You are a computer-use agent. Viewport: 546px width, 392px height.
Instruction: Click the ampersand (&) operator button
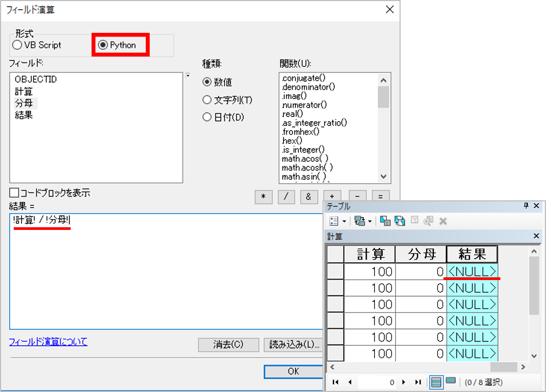pos(309,197)
